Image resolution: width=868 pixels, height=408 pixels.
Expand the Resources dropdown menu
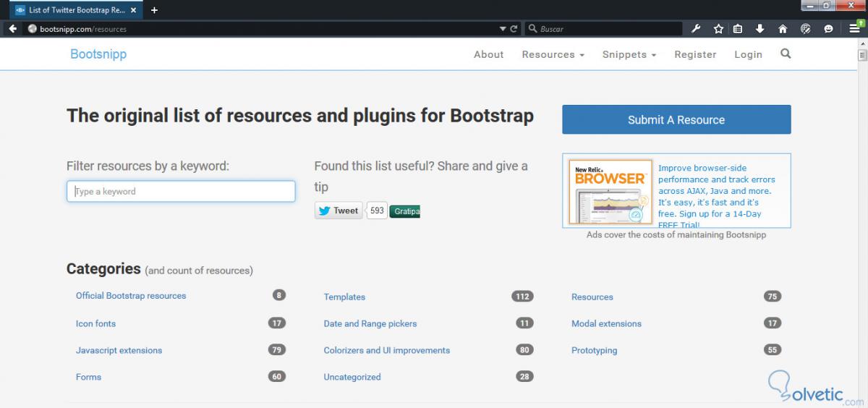tap(553, 54)
